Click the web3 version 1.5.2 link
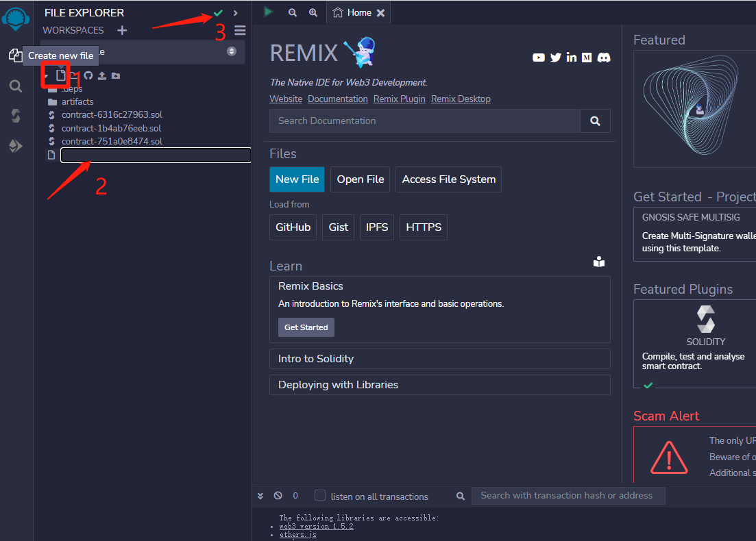This screenshot has height=541, width=756. pos(316,527)
